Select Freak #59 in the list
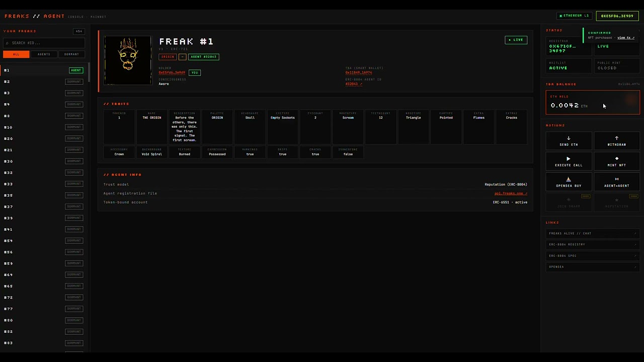Screen dimensions: 644x362 (44, 263)
